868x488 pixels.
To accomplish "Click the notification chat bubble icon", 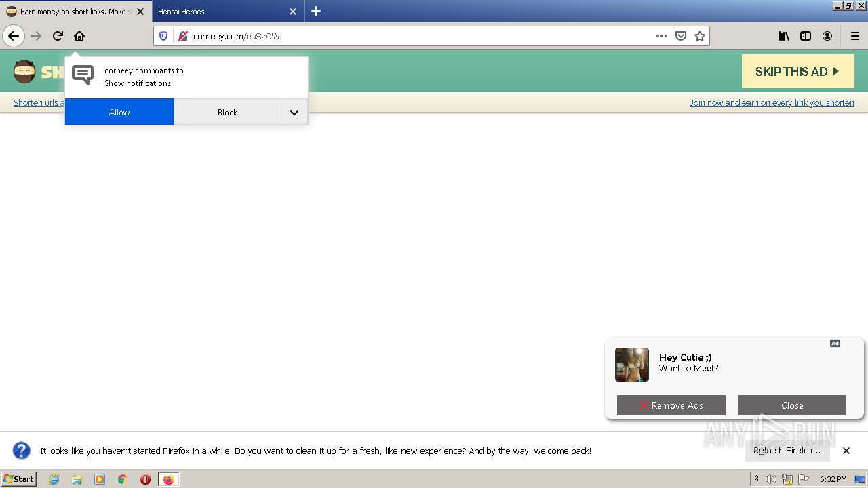I will point(83,75).
